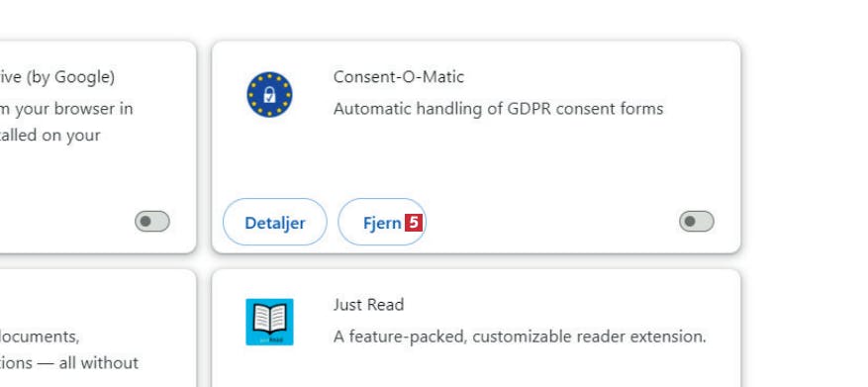This screenshot has width=868, height=387.
Task: Click the "documents," text in lower-left card
Action: click(x=40, y=337)
